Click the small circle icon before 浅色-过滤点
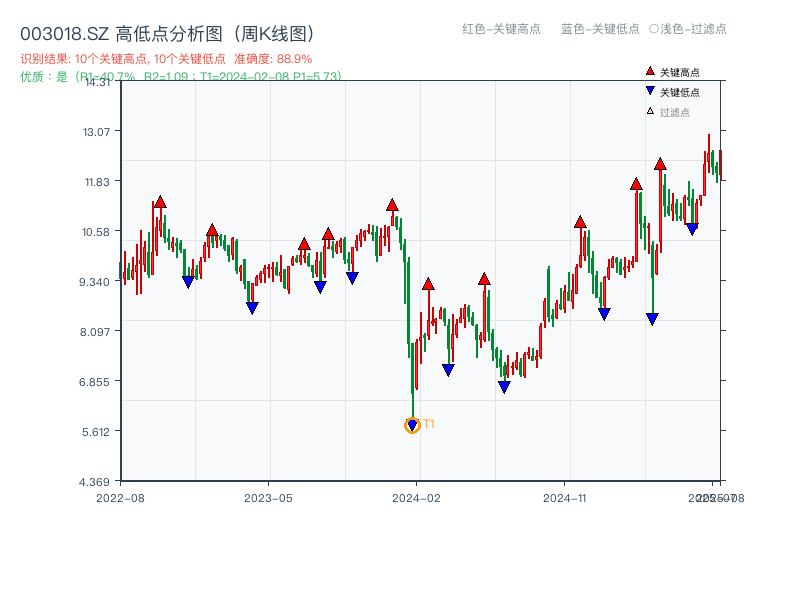 click(654, 29)
